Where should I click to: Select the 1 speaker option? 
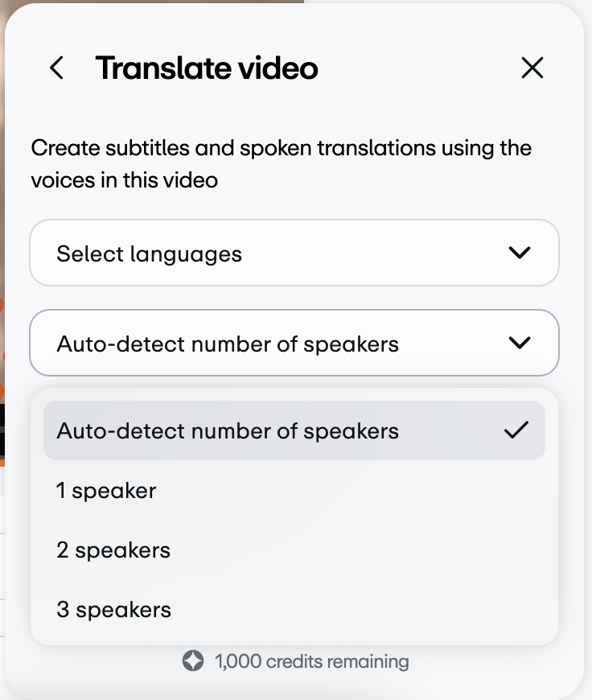pos(294,490)
